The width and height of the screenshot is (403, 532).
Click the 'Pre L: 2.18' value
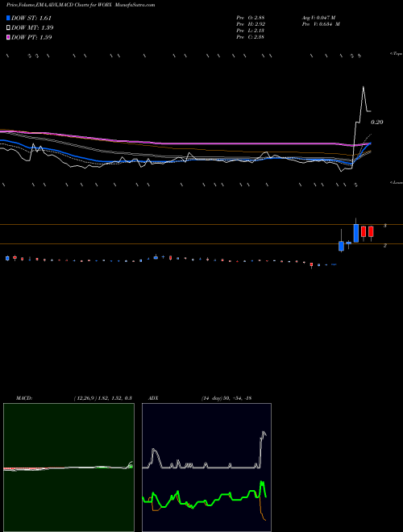point(251,31)
